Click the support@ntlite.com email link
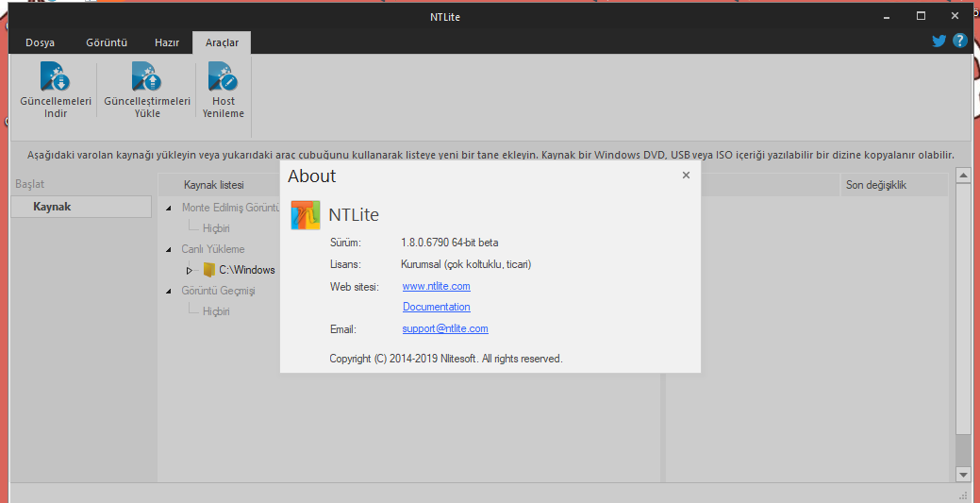The image size is (980, 503). [x=444, y=328]
